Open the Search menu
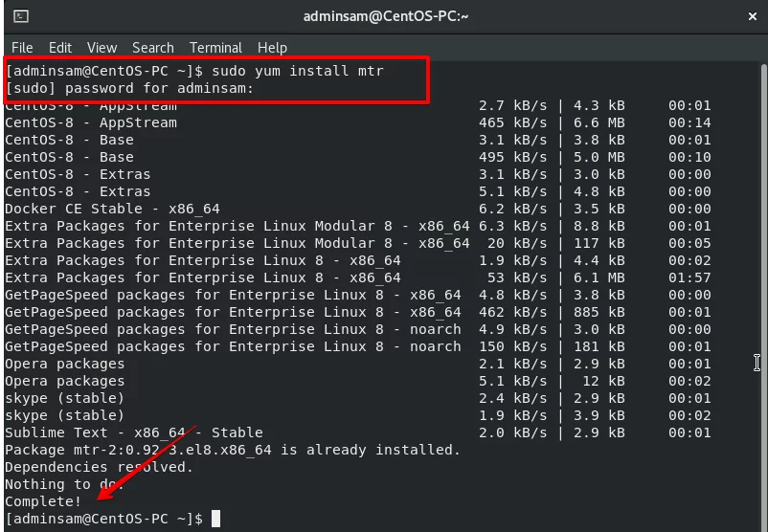 [x=153, y=48]
